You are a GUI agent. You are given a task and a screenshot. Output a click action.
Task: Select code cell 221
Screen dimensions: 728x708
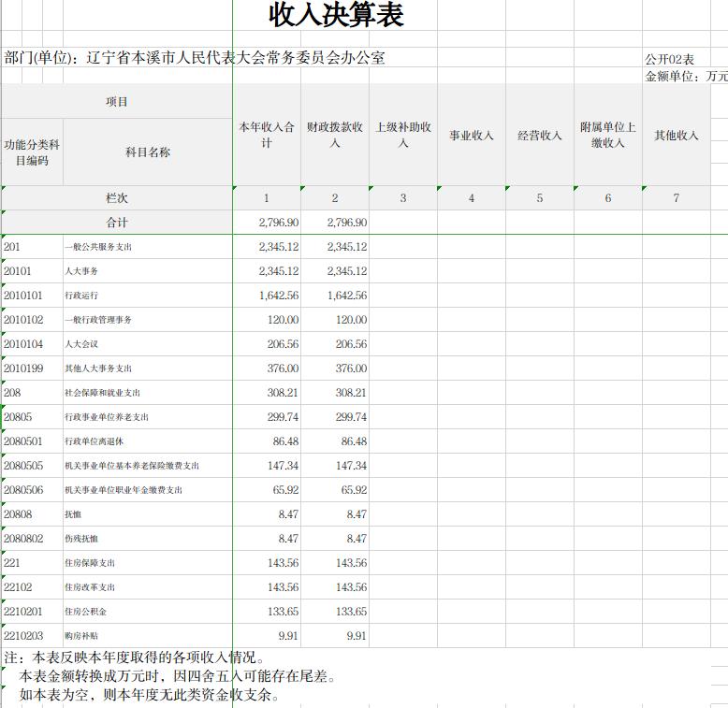32,563
